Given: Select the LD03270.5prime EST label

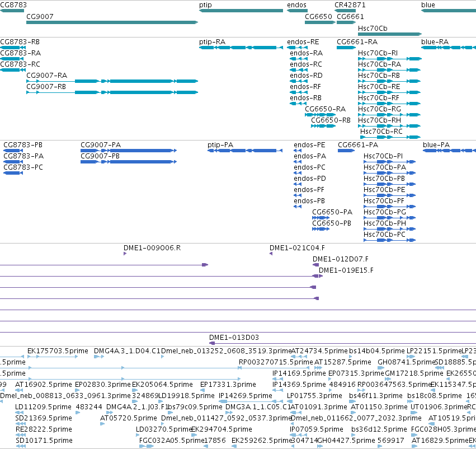Looking at the screenshot, I should pyautogui.click(x=164, y=429).
